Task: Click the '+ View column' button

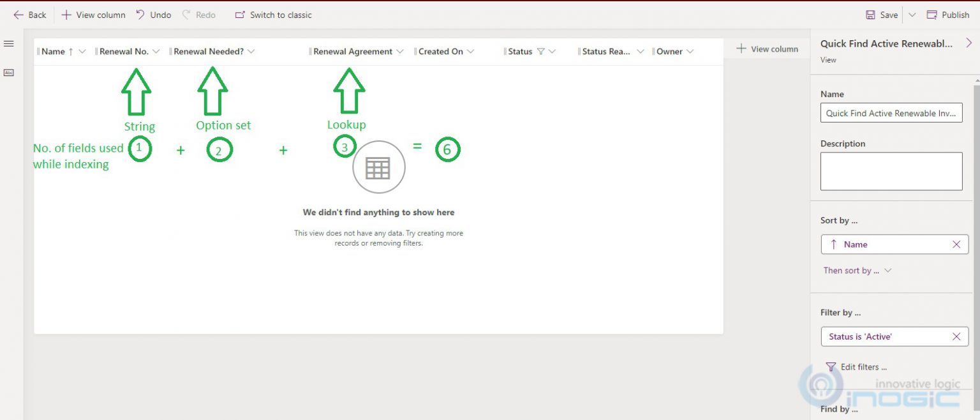Action: (x=768, y=49)
